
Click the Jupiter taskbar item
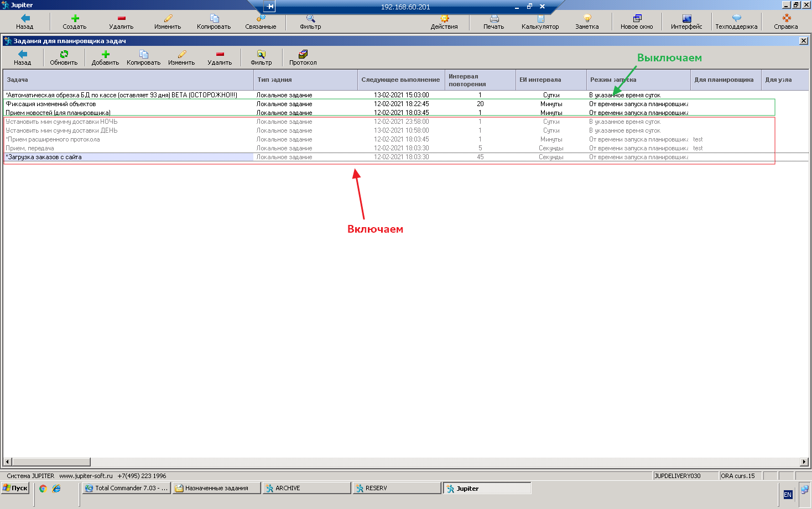pos(487,488)
